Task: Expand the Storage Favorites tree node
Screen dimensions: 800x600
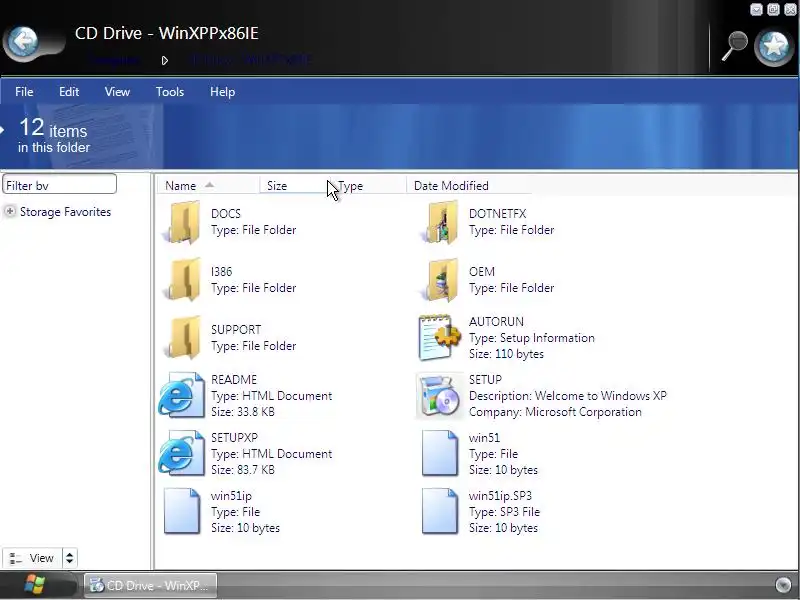Action: [x=10, y=211]
